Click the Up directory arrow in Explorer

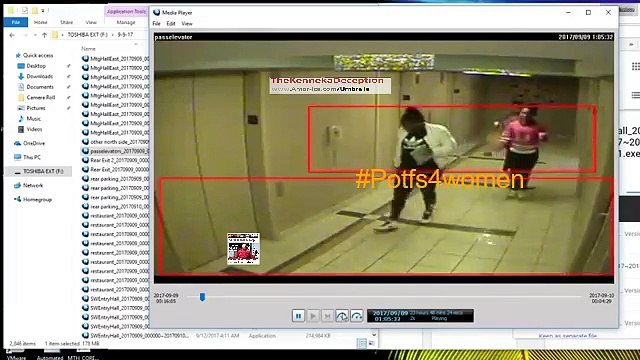(44, 35)
